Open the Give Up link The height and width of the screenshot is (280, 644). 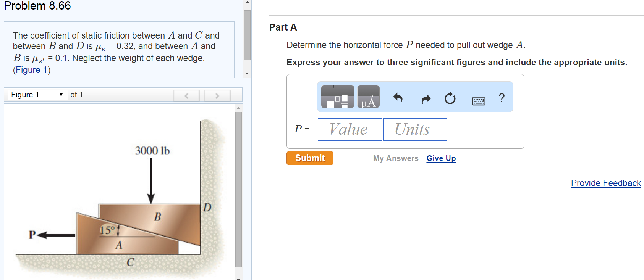(x=441, y=158)
